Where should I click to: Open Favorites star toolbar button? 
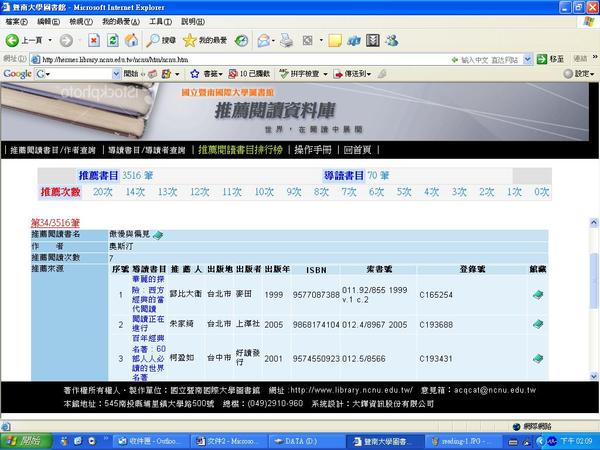[x=205, y=40]
